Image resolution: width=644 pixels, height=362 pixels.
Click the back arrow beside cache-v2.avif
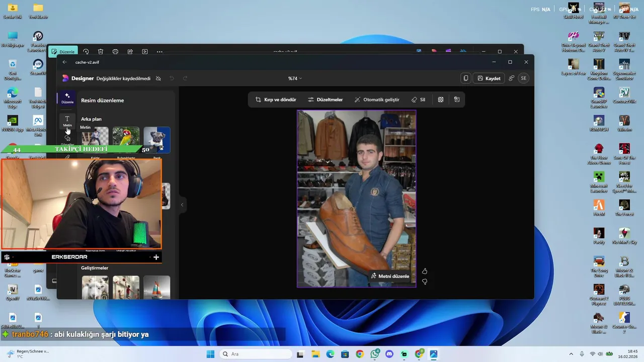point(64,62)
